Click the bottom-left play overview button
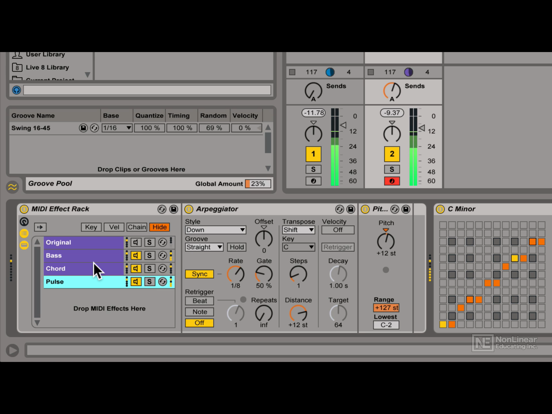This screenshot has height=414, width=552. [x=13, y=350]
